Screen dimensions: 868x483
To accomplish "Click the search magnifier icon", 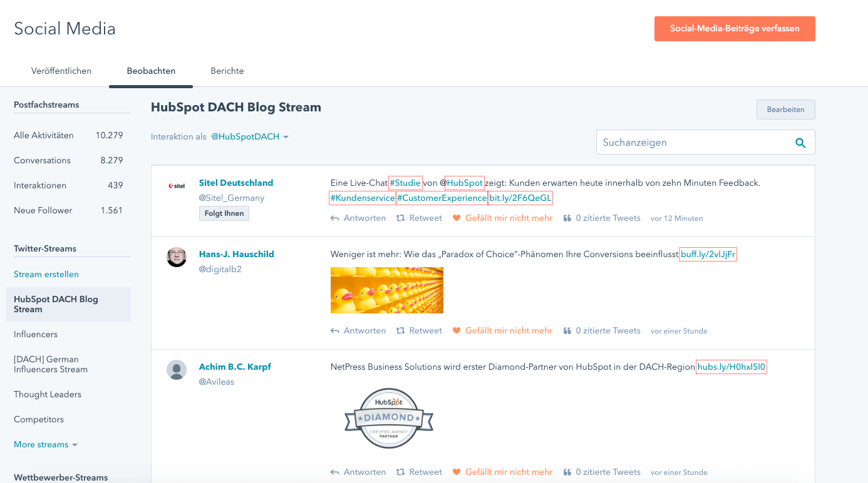I will click(800, 143).
